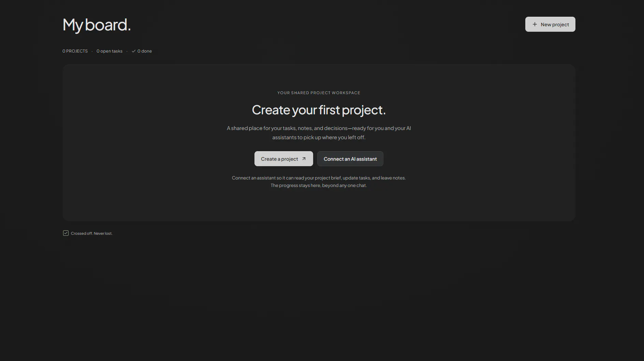Click the New project button
The width and height of the screenshot is (644, 361).
tap(550, 24)
